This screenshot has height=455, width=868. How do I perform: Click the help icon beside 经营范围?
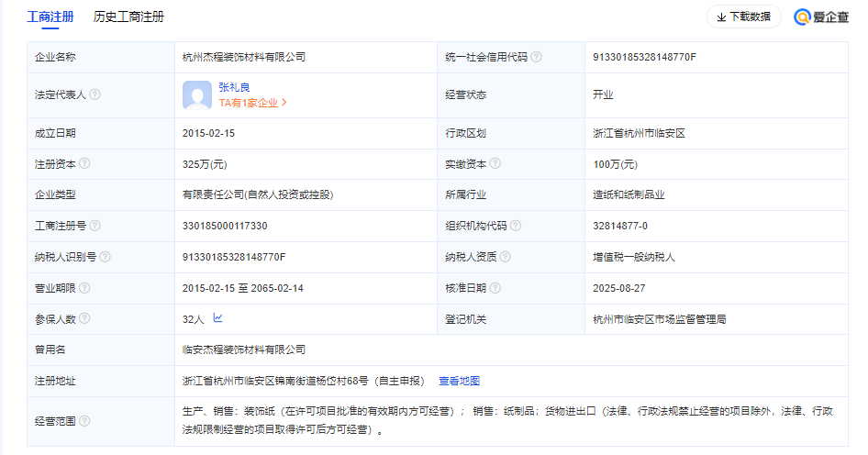coord(84,421)
